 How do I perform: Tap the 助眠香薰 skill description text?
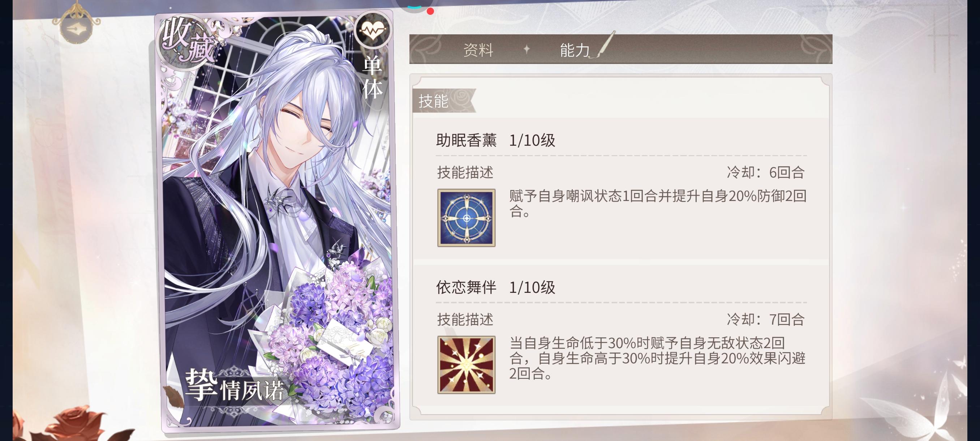(658, 204)
